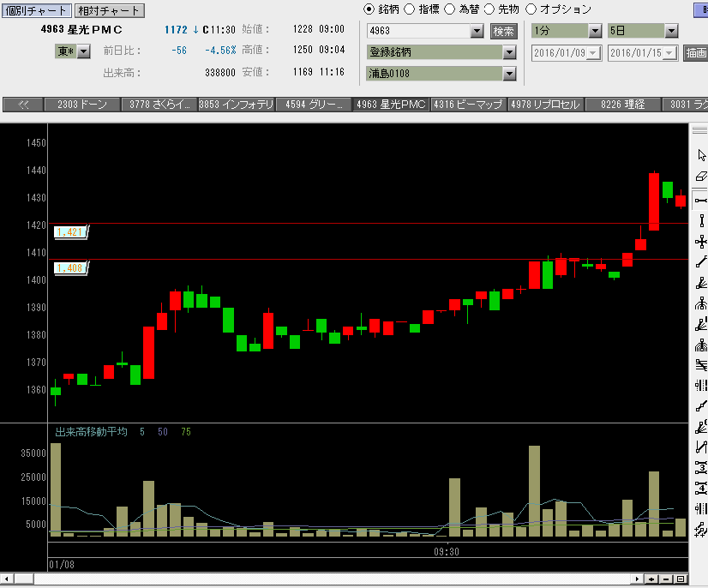
Task: Click the 検索 search button
Action: click(503, 31)
